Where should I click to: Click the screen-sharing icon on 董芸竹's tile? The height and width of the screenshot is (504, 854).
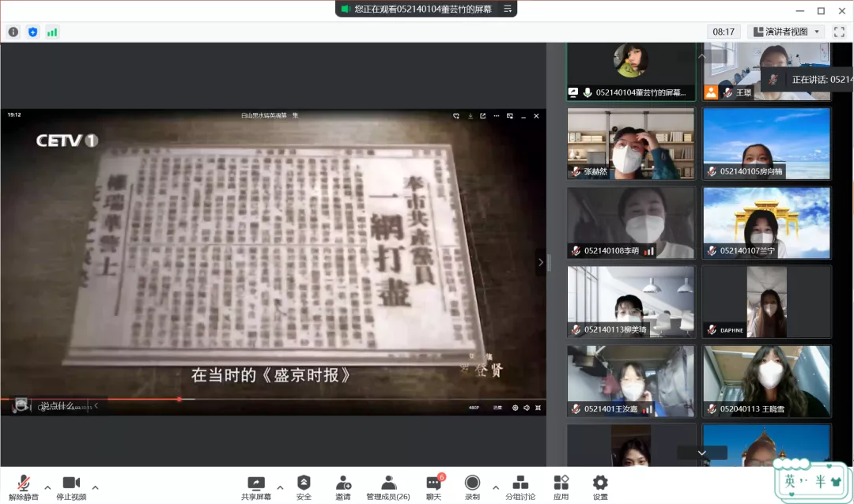pyautogui.click(x=573, y=92)
